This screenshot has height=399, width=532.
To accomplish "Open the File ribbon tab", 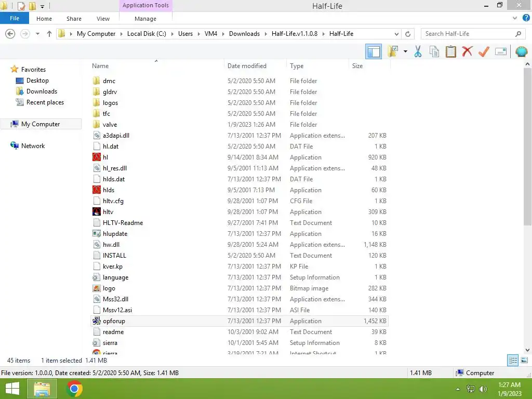I will click(x=15, y=18).
